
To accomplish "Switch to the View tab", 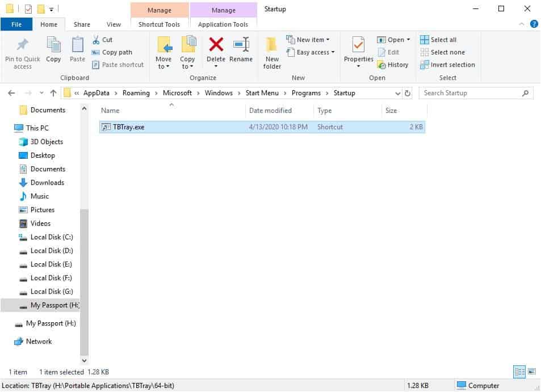I will tap(114, 24).
